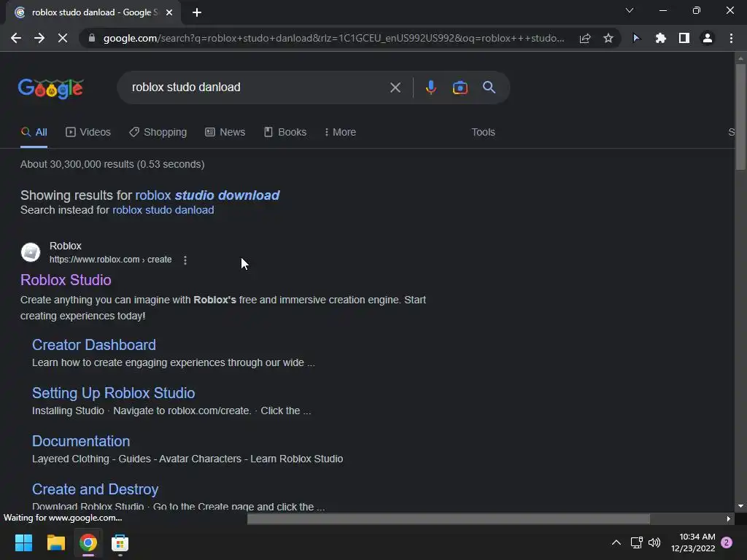The height and width of the screenshot is (560, 747).
Task: Open Chrome extensions puzzle icon
Action: (660, 38)
